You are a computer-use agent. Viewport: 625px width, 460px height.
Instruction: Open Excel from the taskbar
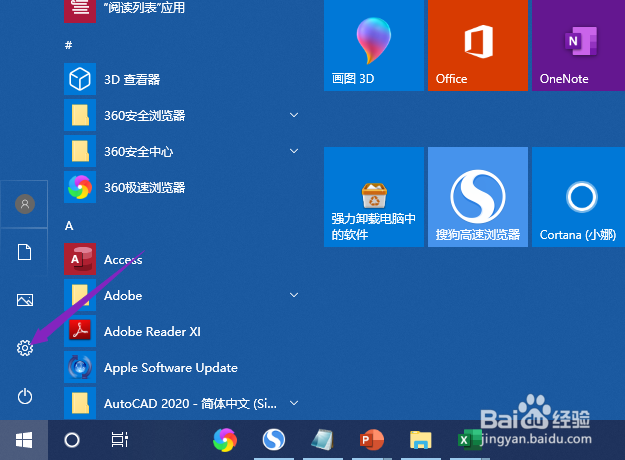click(x=469, y=440)
